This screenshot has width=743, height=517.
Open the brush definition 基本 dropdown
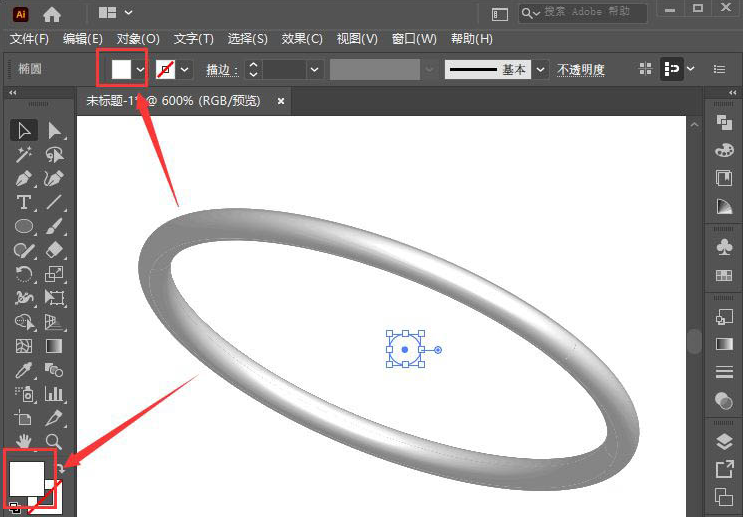[540, 70]
